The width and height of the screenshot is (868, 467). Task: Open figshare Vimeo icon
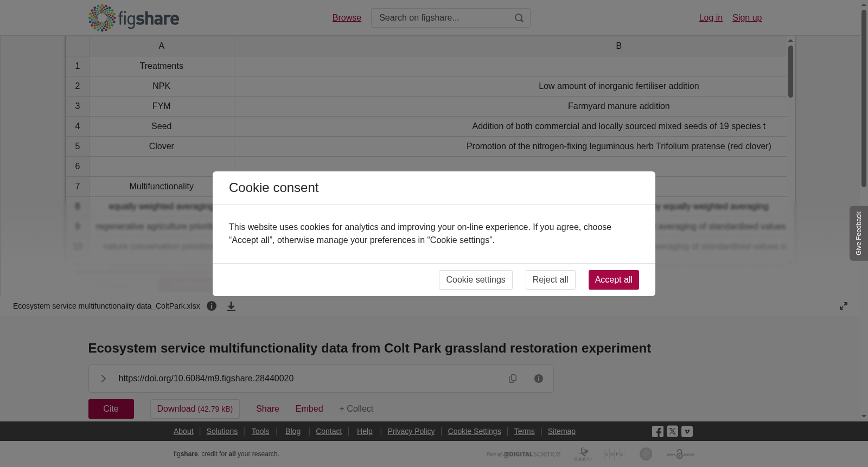(x=687, y=432)
